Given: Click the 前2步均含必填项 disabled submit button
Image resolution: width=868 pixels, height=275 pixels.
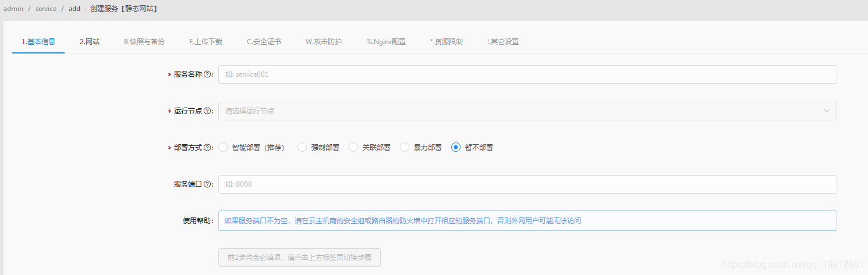Looking at the screenshot, I should (x=299, y=258).
